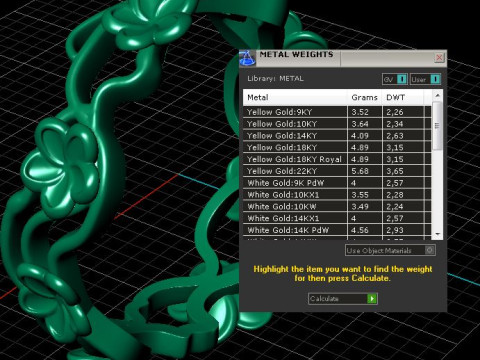Image resolution: width=480 pixels, height=360 pixels.
Task: Click grams value 3.52
Action: (360, 112)
